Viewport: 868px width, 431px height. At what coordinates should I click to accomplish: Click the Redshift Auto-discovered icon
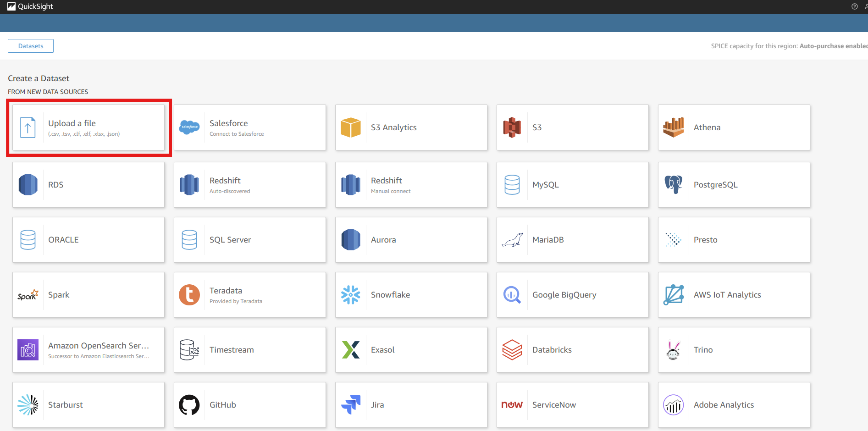[x=189, y=185]
